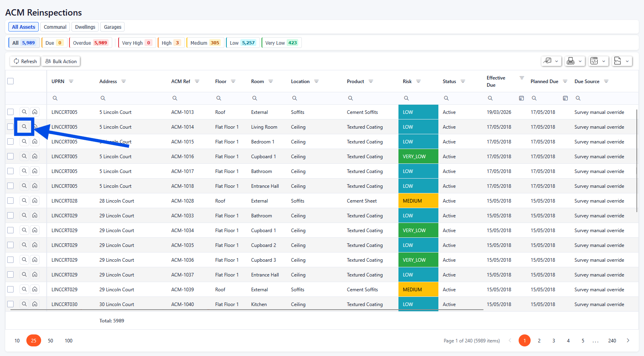
Task: Select the checkbox for ACM-1033 row
Action: coord(10,215)
